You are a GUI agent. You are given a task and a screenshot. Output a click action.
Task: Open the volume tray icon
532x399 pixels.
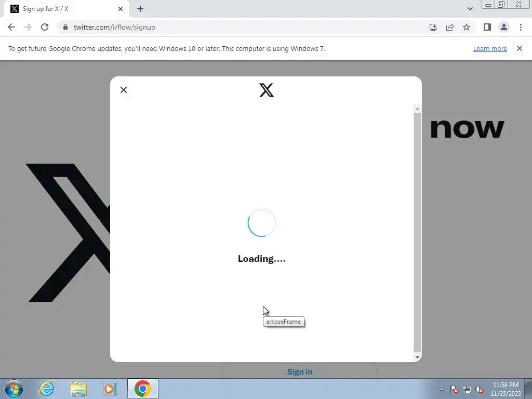coord(480,389)
